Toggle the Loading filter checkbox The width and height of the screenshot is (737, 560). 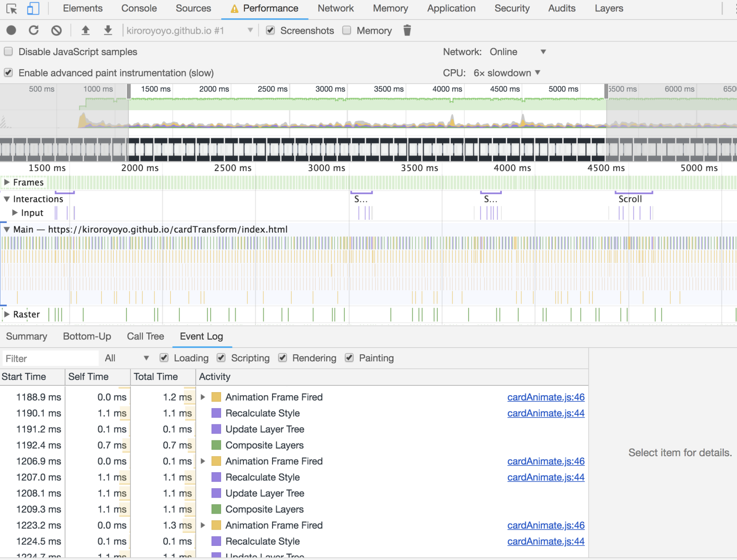[164, 358]
